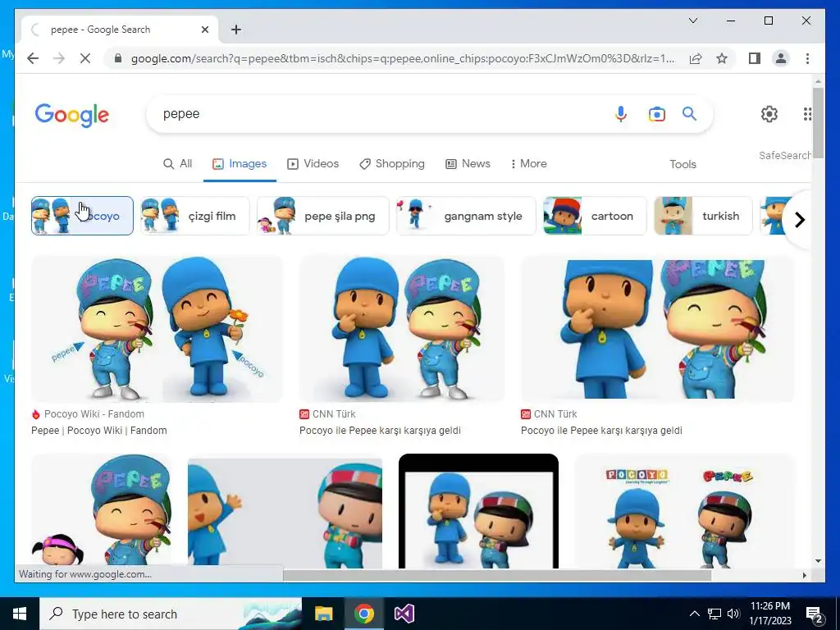Click the vertical page scrollbar
Image resolution: width=840 pixels, height=630 pixels.
[x=818, y=123]
